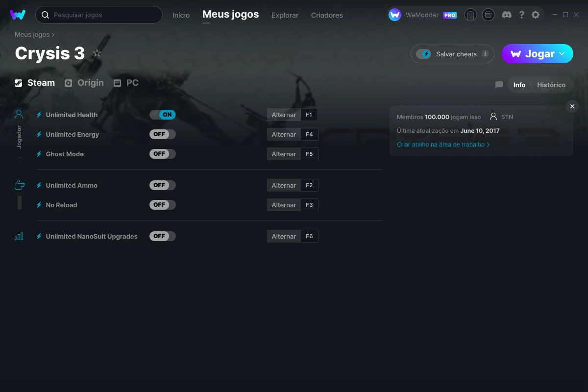Switch to Histórico tab
The image size is (588, 392).
(x=551, y=85)
